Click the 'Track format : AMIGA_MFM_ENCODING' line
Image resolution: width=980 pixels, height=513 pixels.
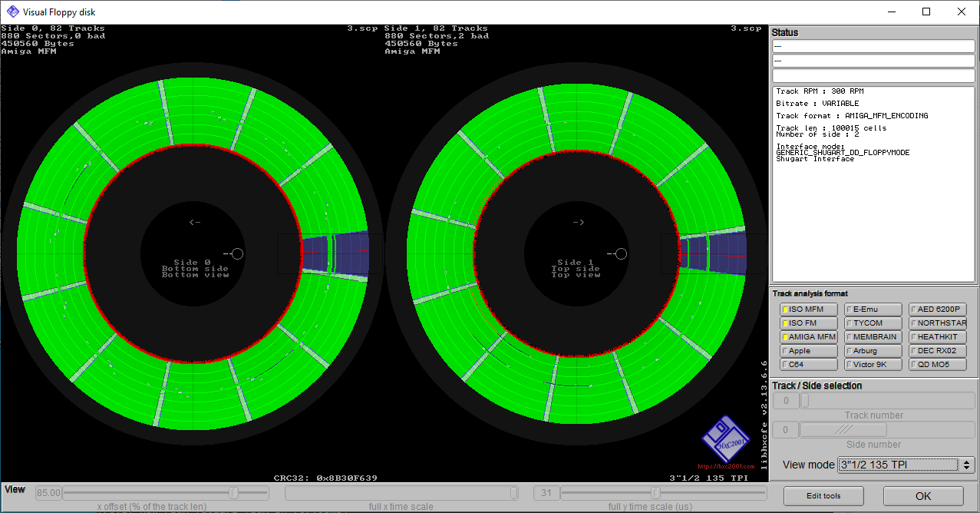coord(852,116)
